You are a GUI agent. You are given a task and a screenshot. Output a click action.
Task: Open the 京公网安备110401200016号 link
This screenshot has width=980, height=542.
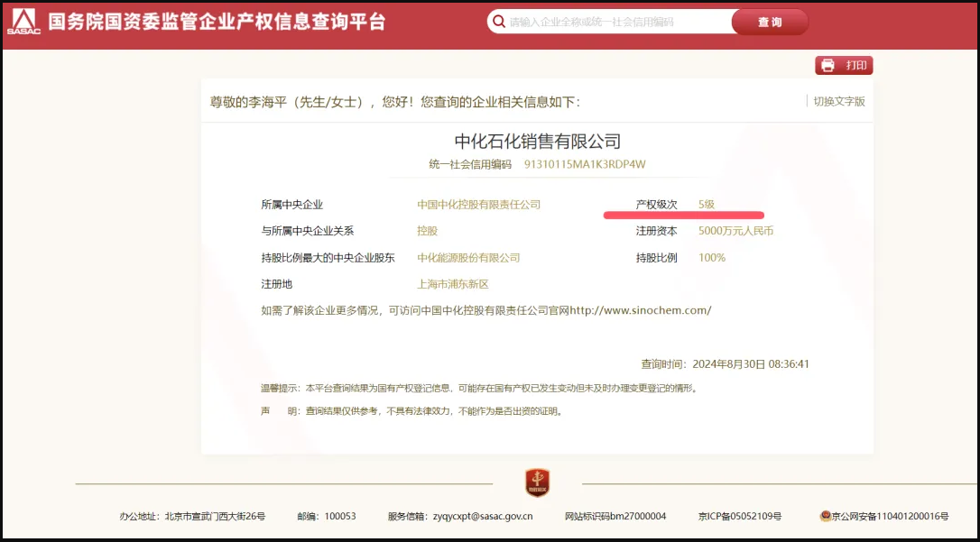tap(890, 517)
